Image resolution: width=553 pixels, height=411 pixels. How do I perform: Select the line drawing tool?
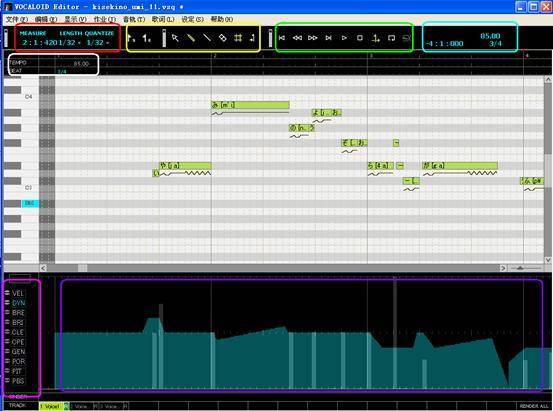207,38
